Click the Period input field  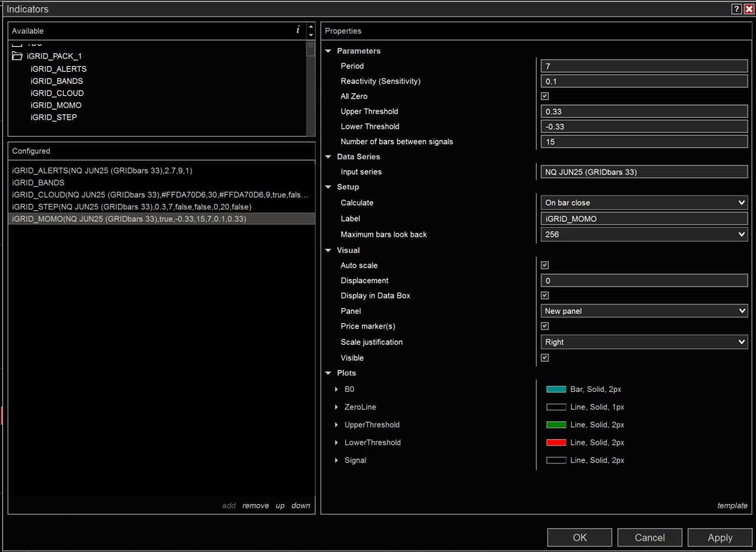click(x=644, y=66)
